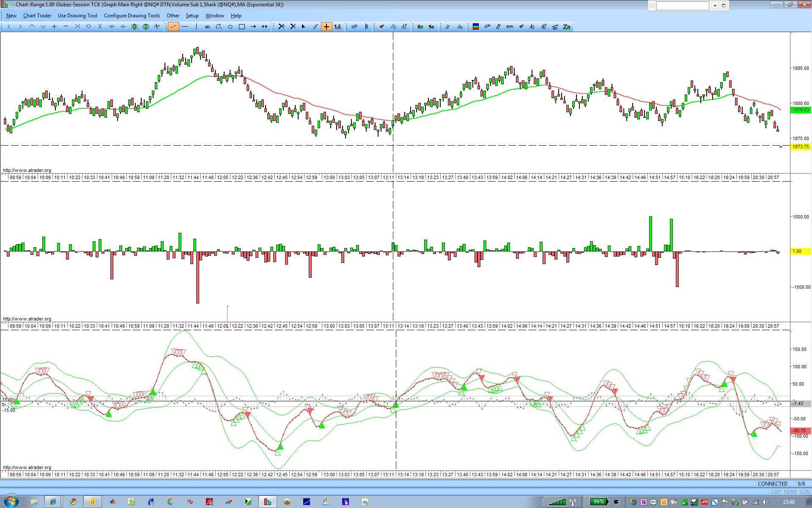Select the polygon drawing tool
The height and width of the screenshot is (508, 812).
pos(219,27)
